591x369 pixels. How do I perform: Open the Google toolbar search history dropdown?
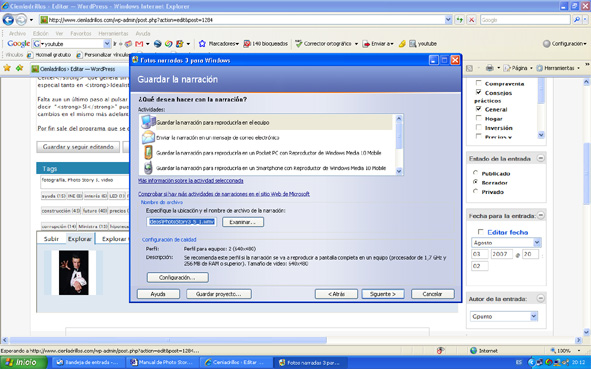(107, 44)
